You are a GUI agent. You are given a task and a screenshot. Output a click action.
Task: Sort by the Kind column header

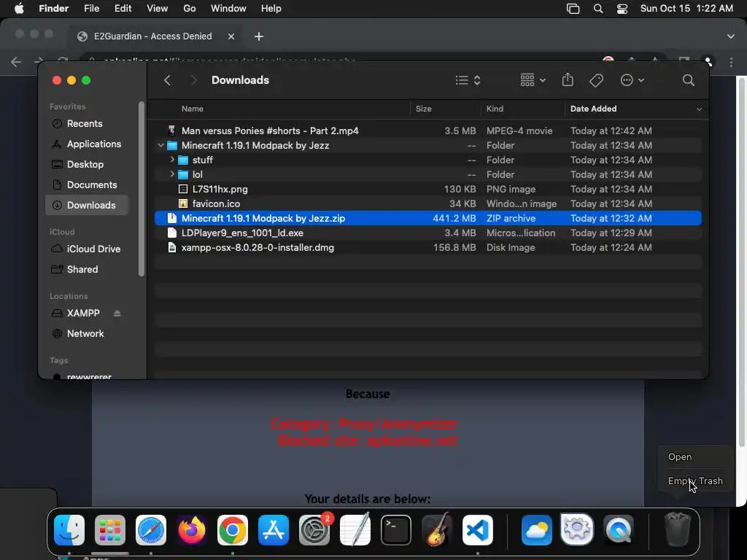(x=495, y=109)
